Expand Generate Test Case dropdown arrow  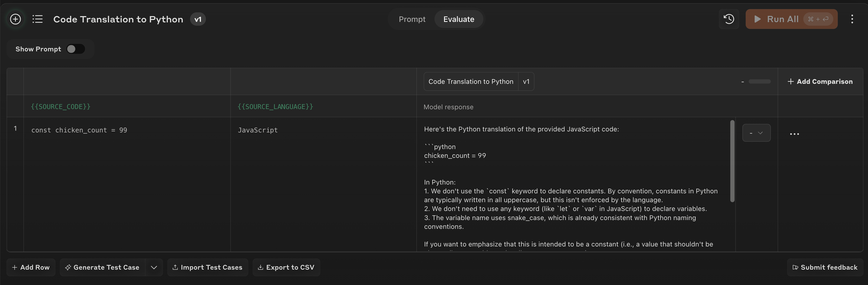click(154, 267)
